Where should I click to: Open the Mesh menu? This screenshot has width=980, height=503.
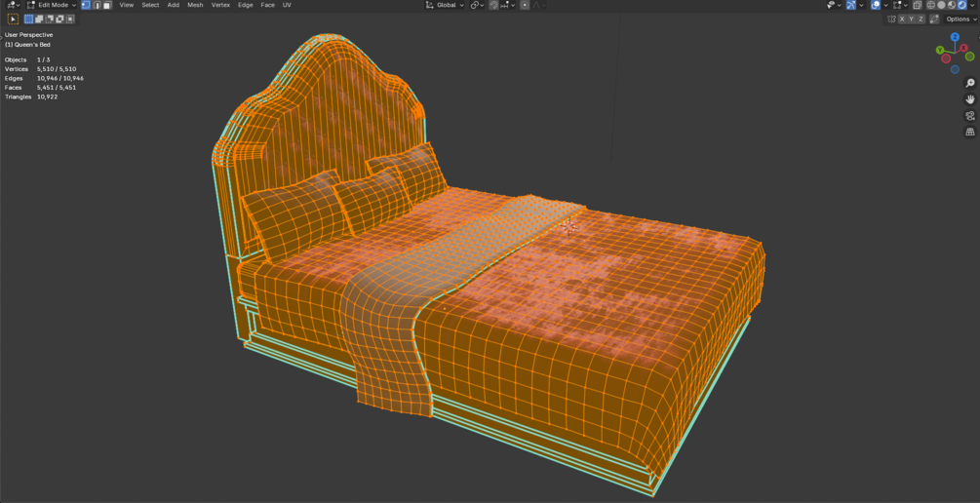tap(195, 5)
